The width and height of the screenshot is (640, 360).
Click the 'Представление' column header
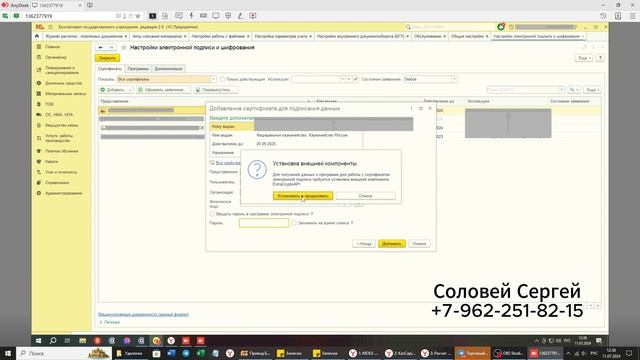pyautogui.click(x=114, y=101)
